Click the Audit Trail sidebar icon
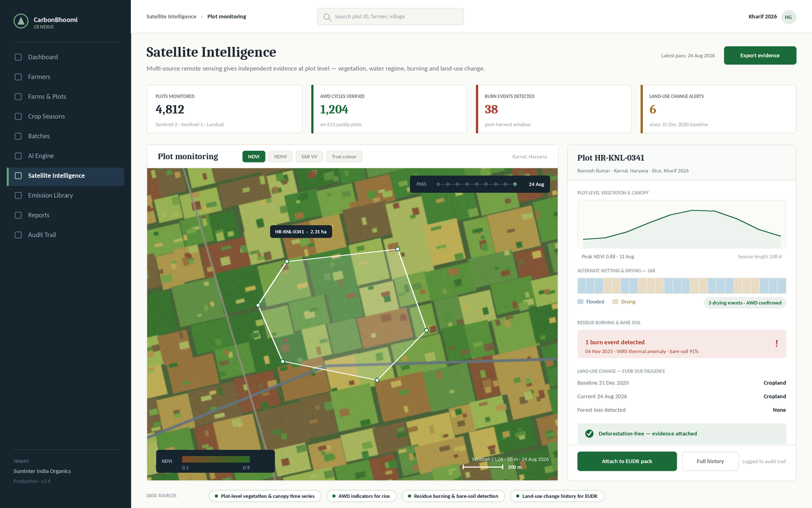 pyautogui.click(x=18, y=235)
